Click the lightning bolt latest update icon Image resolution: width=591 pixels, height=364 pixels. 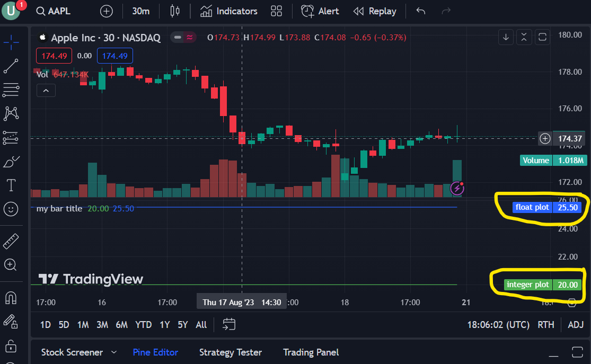457,188
